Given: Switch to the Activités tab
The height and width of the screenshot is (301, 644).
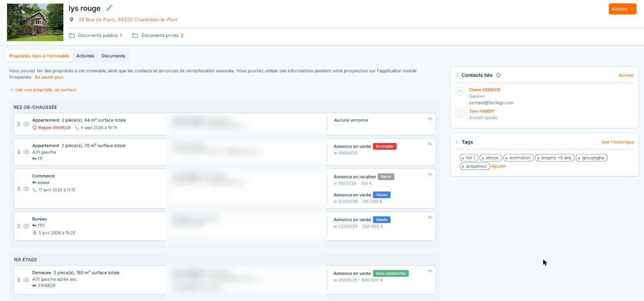Looking at the screenshot, I should (85, 56).
